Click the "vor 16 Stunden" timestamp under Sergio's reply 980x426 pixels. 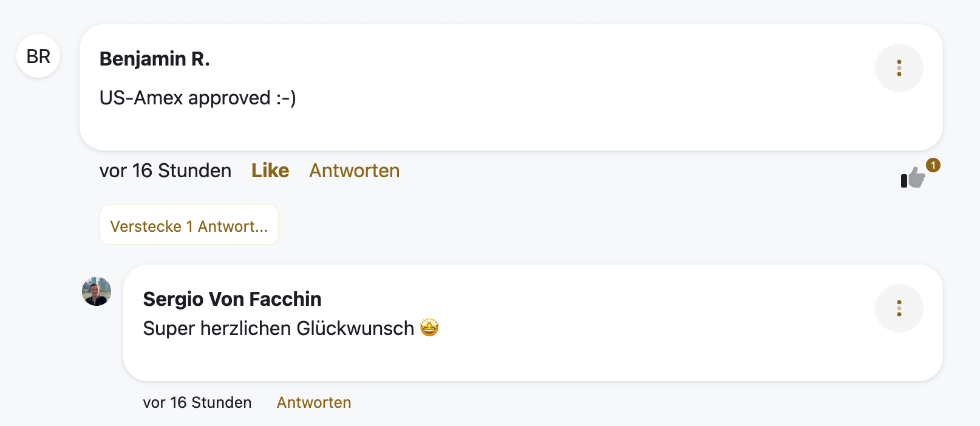197,402
